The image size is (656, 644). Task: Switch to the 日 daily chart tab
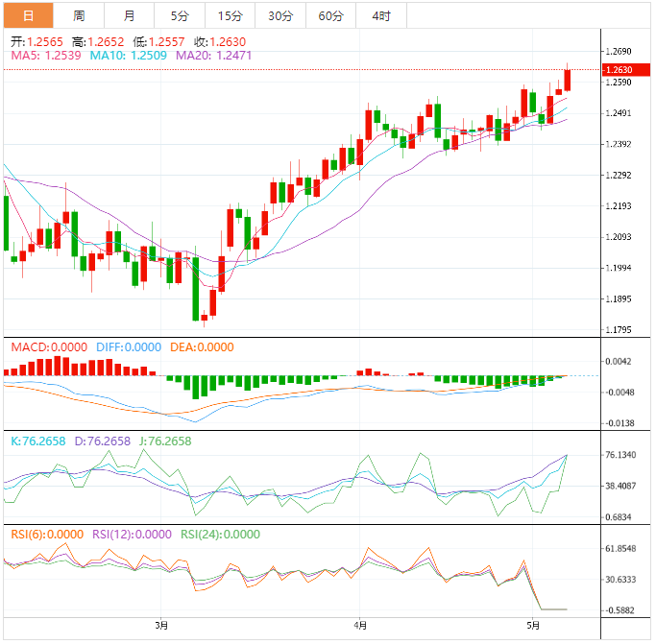pyautogui.click(x=27, y=15)
